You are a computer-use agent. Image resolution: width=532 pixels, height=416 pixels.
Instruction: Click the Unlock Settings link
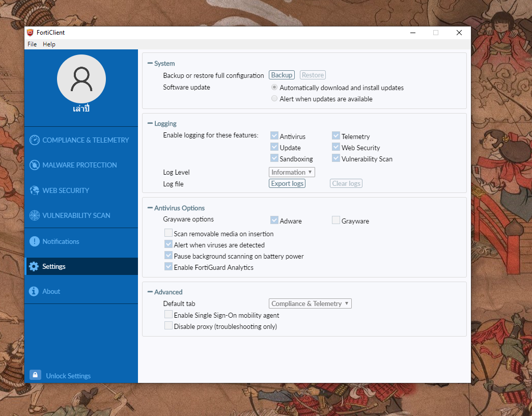pos(68,376)
